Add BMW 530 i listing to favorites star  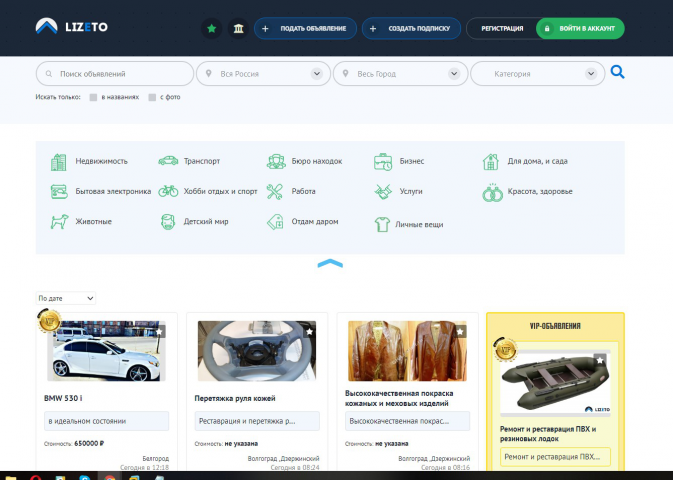[159, 331]
